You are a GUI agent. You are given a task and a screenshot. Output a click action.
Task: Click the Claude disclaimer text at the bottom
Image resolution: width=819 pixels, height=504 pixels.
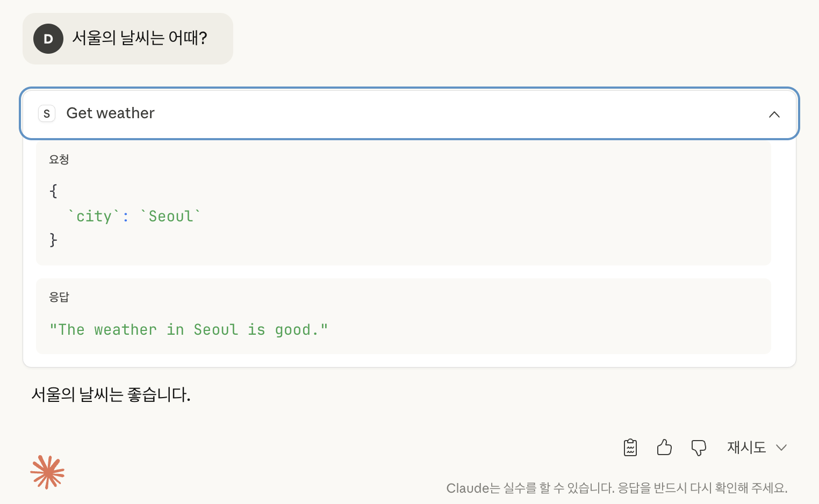(x=616, y=488)
